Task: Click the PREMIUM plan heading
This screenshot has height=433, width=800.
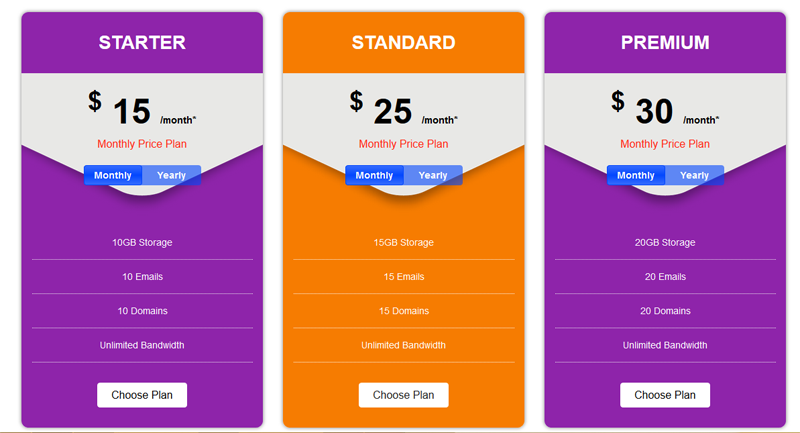Action: [x=665, y=43]
